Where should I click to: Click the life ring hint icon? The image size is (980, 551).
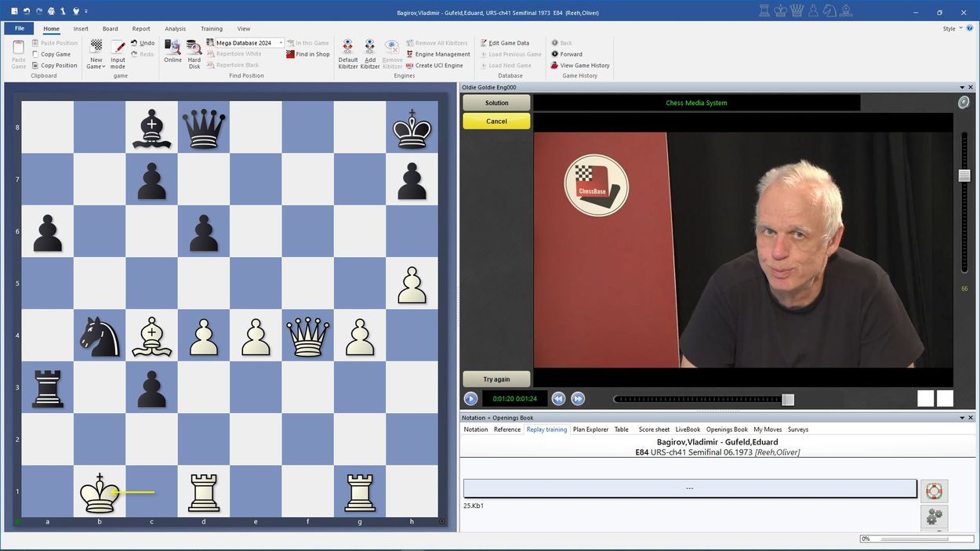[933, 491]
